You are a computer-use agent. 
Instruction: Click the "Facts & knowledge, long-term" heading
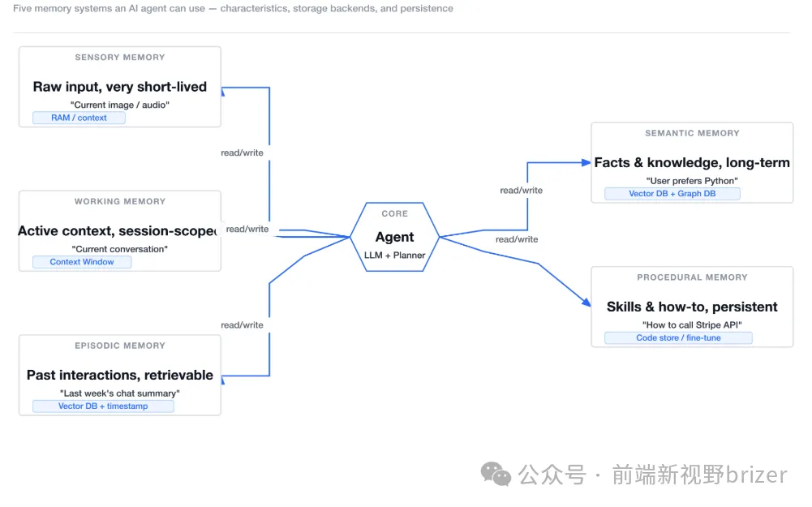point(692,162)
